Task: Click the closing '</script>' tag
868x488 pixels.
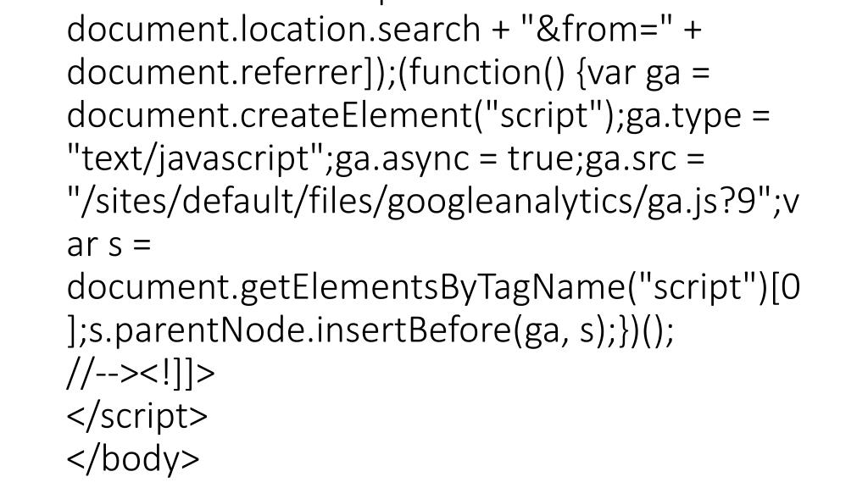Action: 136,416
